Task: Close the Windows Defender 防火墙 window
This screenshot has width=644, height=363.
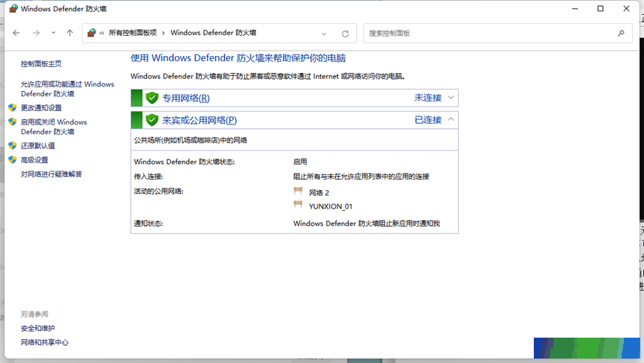Action: click(626, 9)
